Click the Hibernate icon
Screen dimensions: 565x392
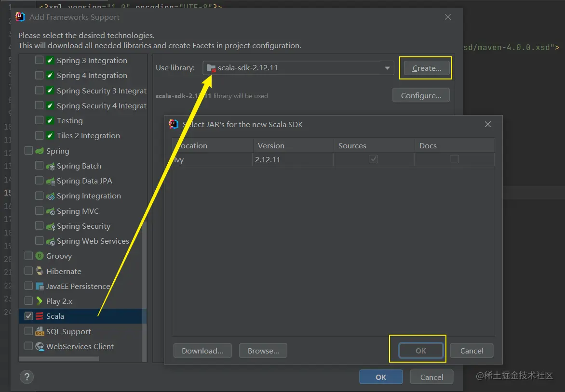pyautogui.click(x=40, y=271)
